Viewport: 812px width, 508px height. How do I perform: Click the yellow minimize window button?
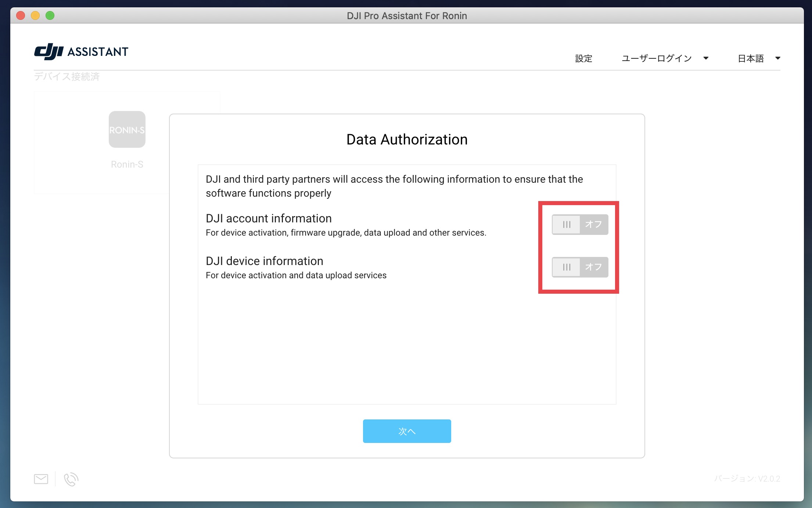click(35, 15)
